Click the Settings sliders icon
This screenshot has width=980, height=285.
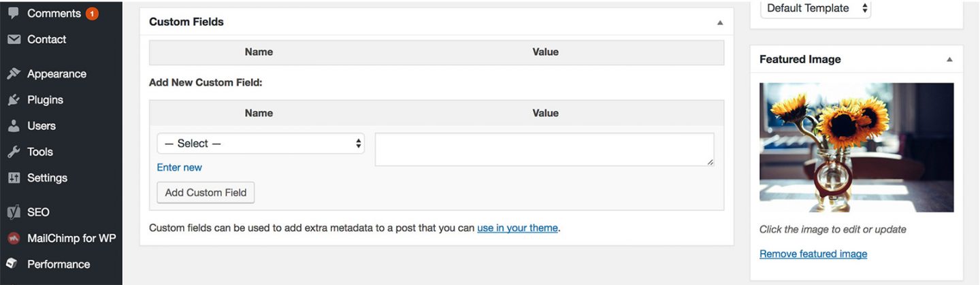pyautogui.click(x=14, y=178)
